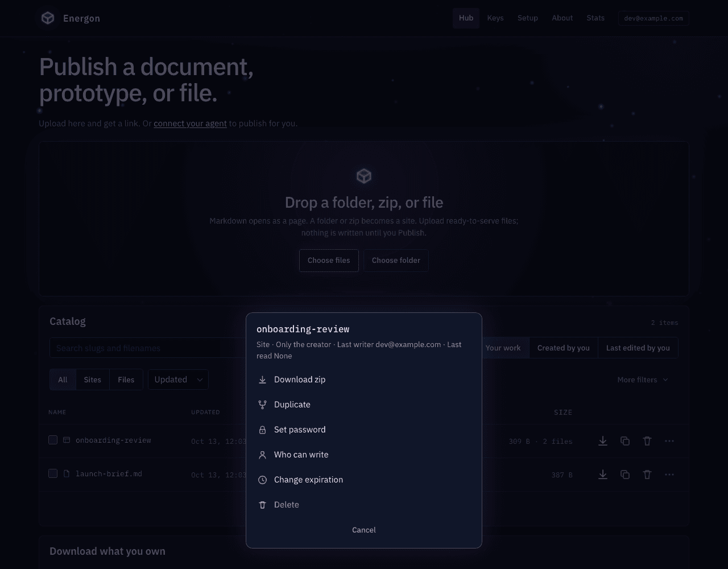Click the 309 B · 2 files size value

click(x=541, y=441)
